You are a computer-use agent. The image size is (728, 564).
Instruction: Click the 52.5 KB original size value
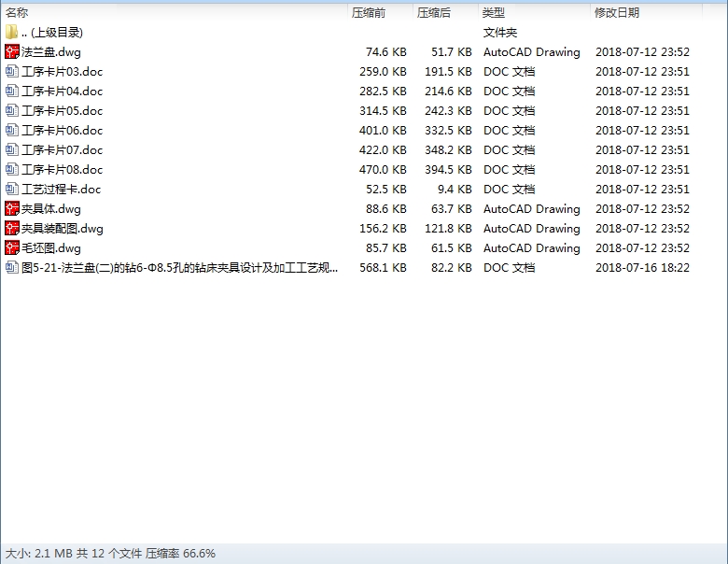385,189
